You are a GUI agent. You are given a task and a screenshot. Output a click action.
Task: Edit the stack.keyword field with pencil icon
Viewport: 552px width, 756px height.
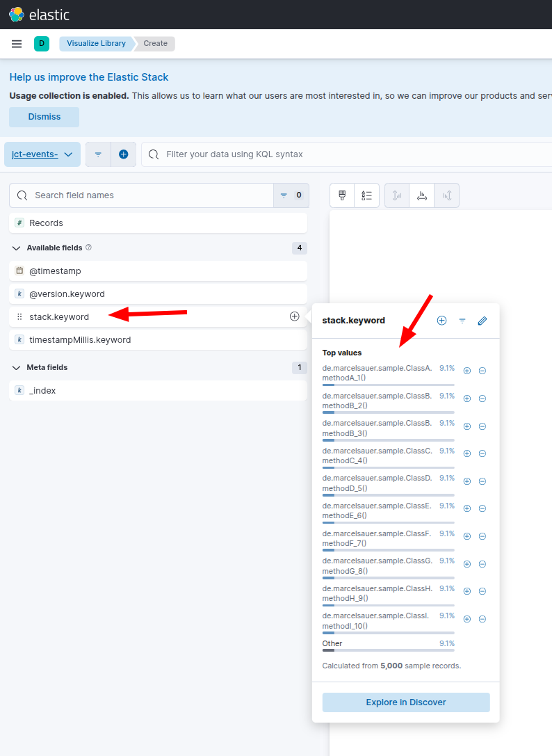(482, 321)
